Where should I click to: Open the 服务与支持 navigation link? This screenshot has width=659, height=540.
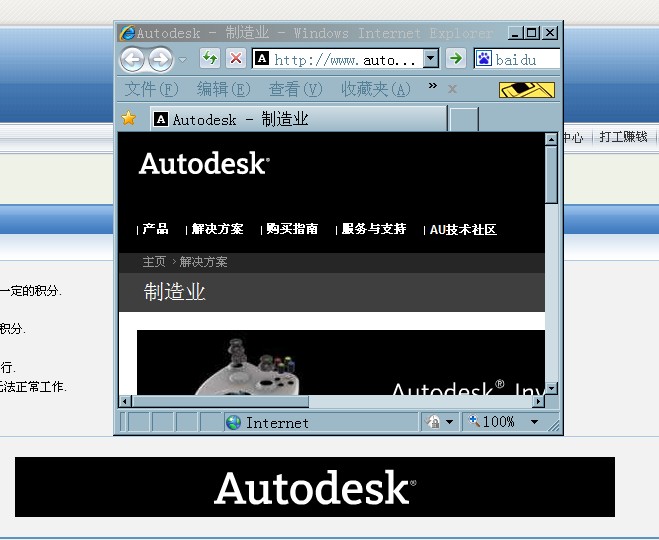374,229
